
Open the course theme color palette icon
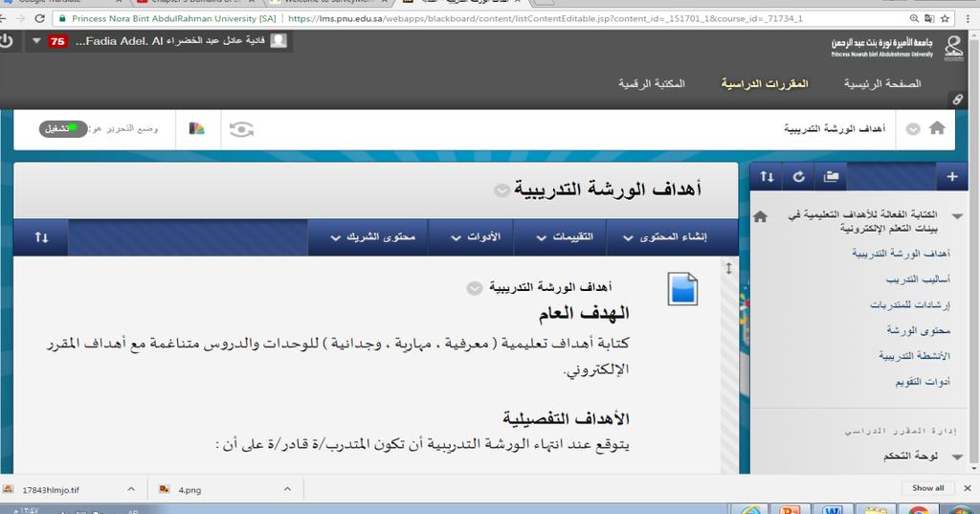pyautogui.click(x=197, y=129)
